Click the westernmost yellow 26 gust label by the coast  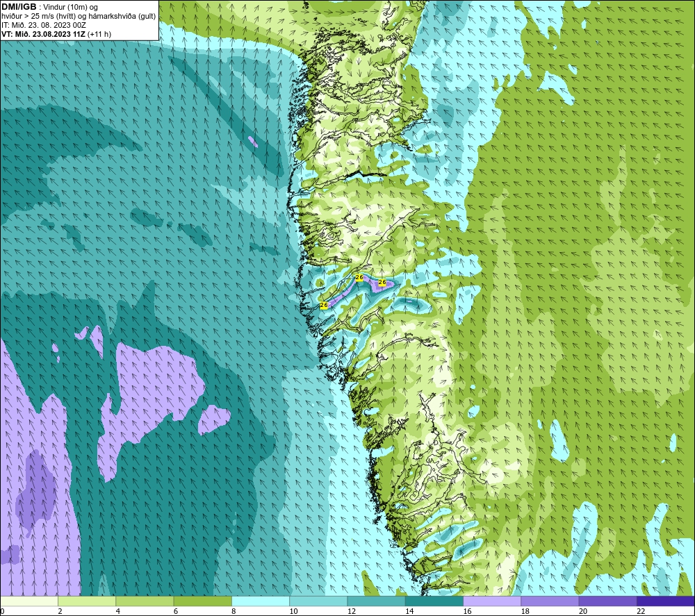(324, 305)
